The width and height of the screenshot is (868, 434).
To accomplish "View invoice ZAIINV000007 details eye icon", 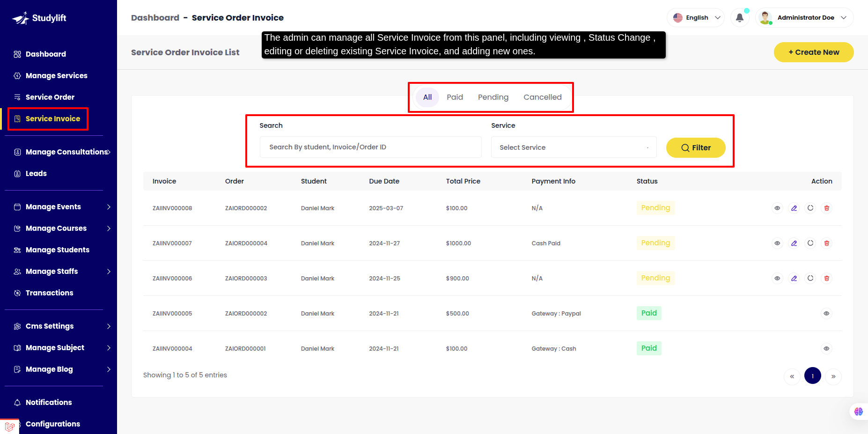I will [x=777, y=243].
